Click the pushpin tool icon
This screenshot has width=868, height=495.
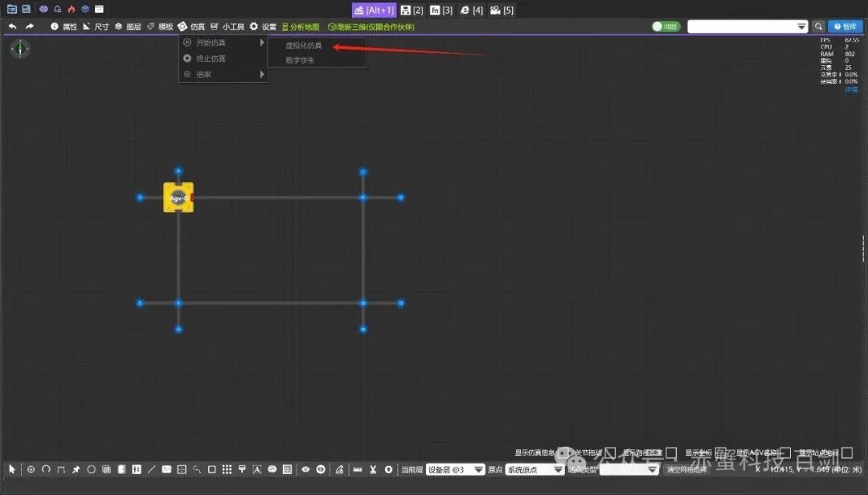click(x=76, y=469)
